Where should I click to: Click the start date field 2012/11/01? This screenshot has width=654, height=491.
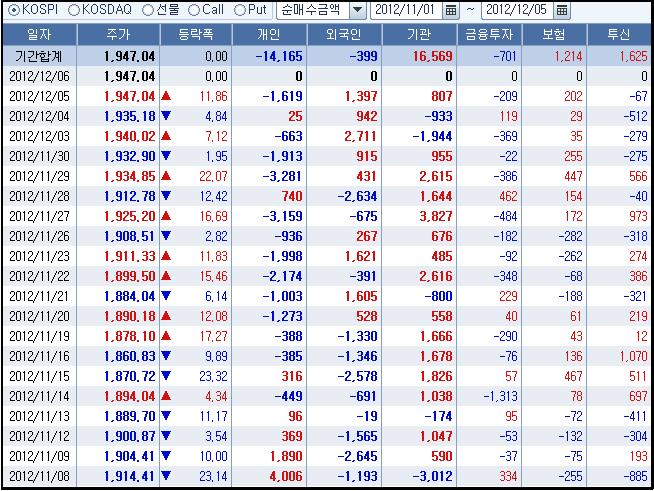pos(406,10)
